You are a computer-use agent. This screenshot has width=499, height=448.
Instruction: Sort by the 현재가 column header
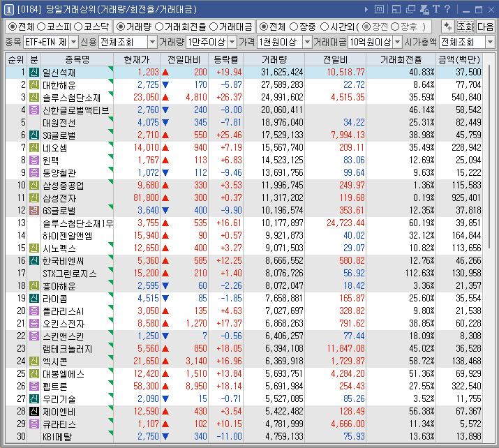pyautogui.click(x=137, y=59)
